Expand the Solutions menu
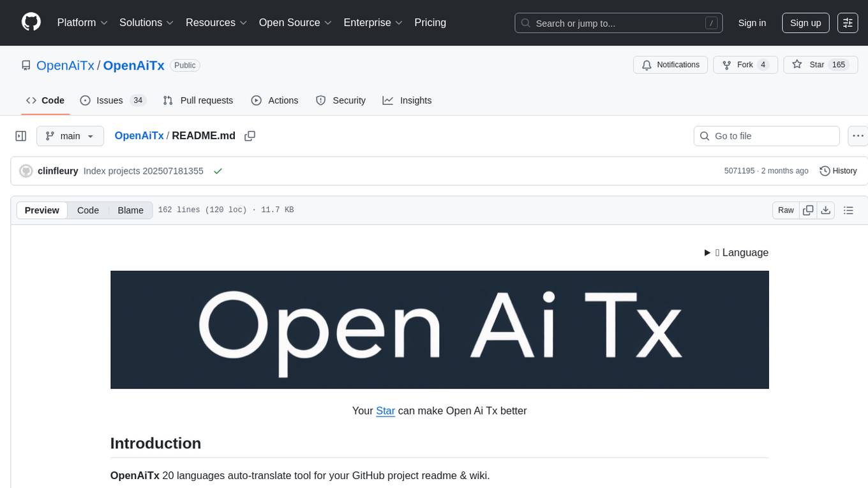868x488 pixels. pyautogui.click(x=146, y=22)
